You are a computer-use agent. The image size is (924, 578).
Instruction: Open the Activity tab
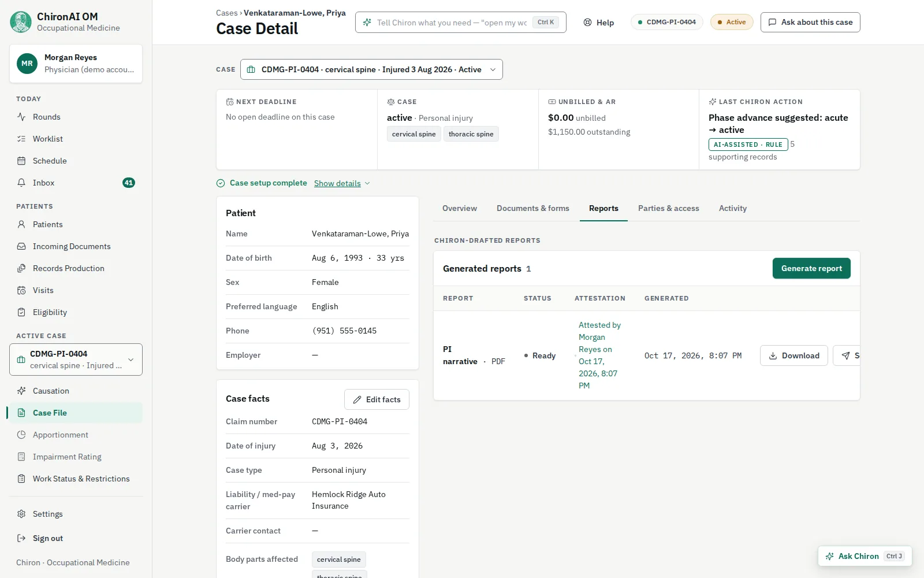pyautogui.click(x=733, y=208)
